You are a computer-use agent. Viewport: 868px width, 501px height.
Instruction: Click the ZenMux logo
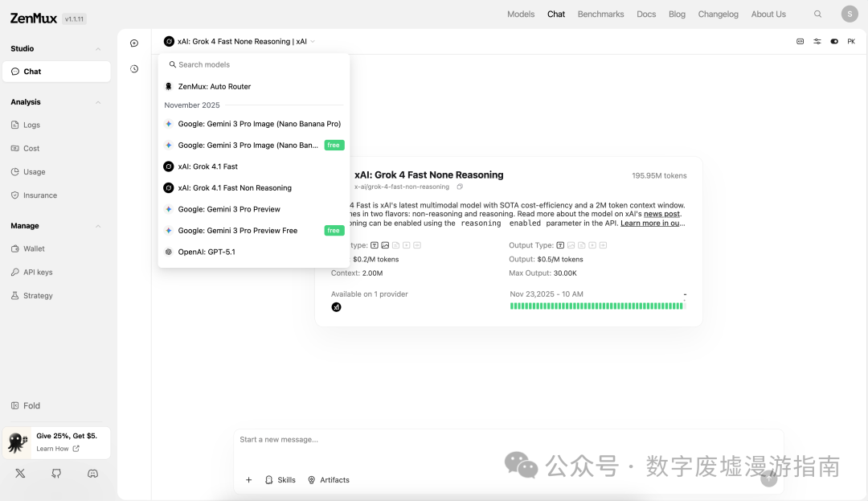tap(34, 18)
